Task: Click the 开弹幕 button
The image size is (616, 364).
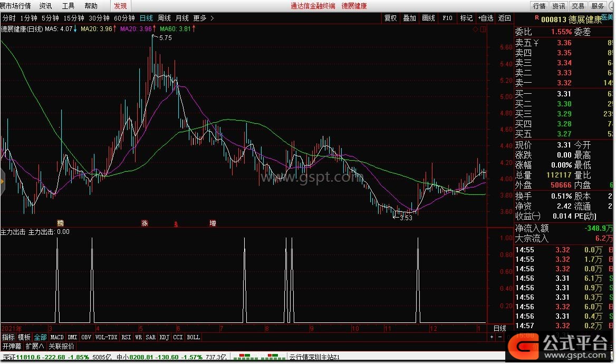Action: pos(12,346)
